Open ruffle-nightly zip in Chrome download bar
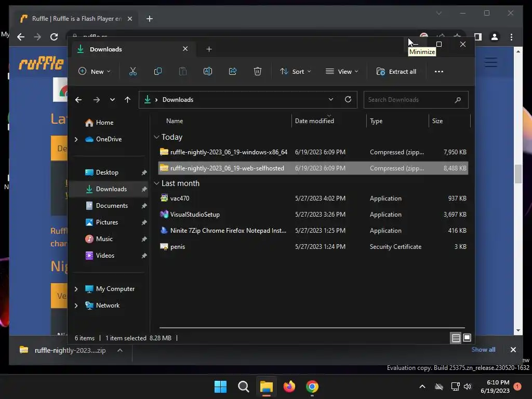532x399 pixels. tap(63, 350)
